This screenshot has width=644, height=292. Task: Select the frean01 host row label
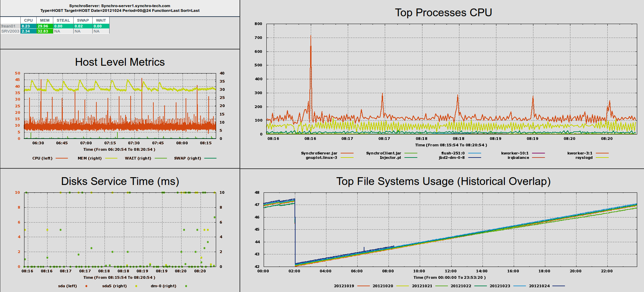pos(8,26)
